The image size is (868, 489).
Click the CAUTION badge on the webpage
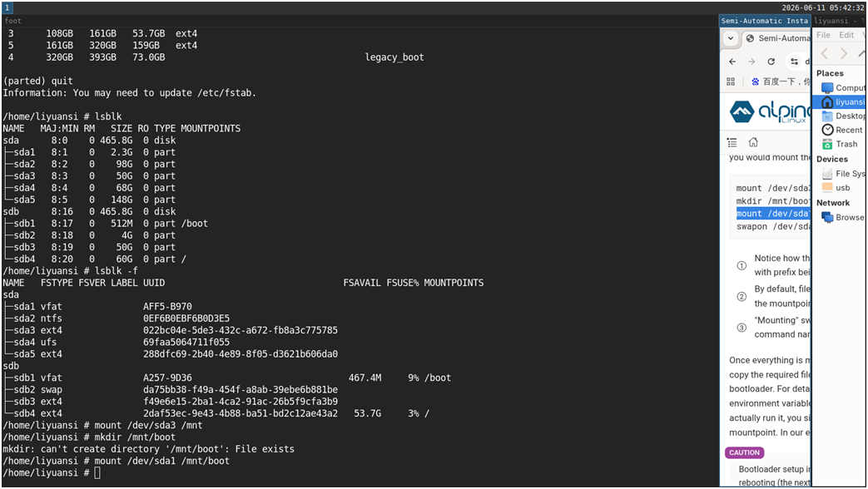(x=744, y=452)
